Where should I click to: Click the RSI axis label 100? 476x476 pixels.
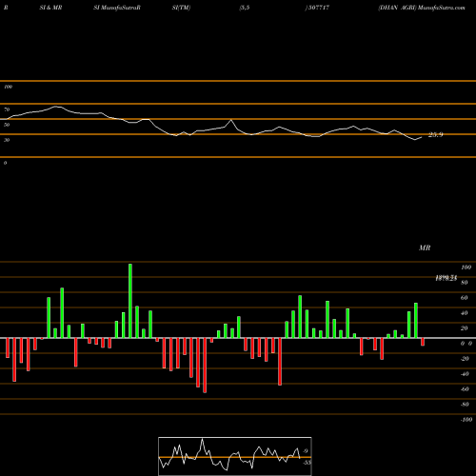(x=8, y=87)
